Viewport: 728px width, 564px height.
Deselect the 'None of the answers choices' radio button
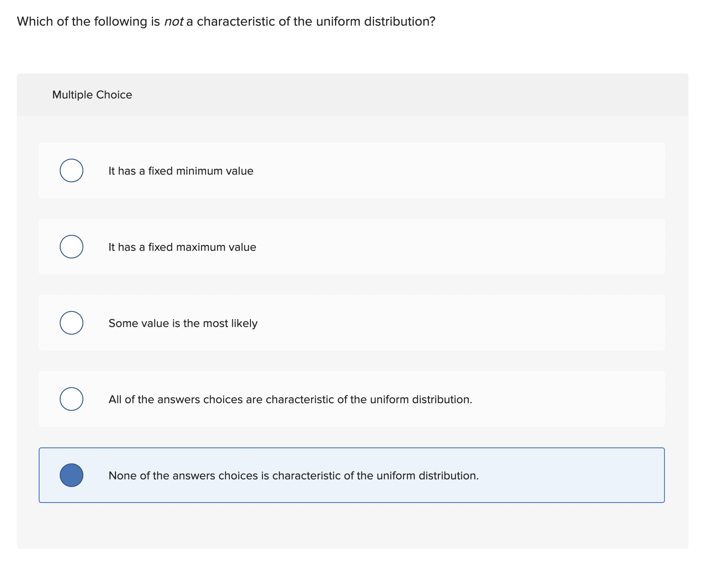(x=71, y=476)
